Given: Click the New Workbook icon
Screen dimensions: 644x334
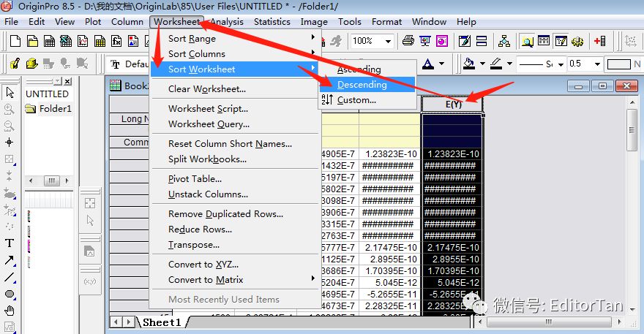Looking at the screenshot, I should click(x=49, y=41).
